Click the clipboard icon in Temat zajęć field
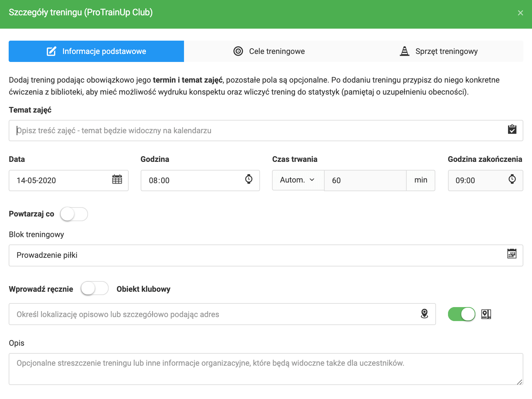 (512, 130)
